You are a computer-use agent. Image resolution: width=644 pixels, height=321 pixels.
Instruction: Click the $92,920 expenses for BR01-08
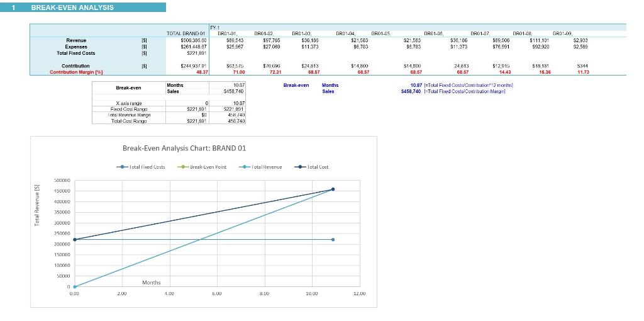(540, 47)
